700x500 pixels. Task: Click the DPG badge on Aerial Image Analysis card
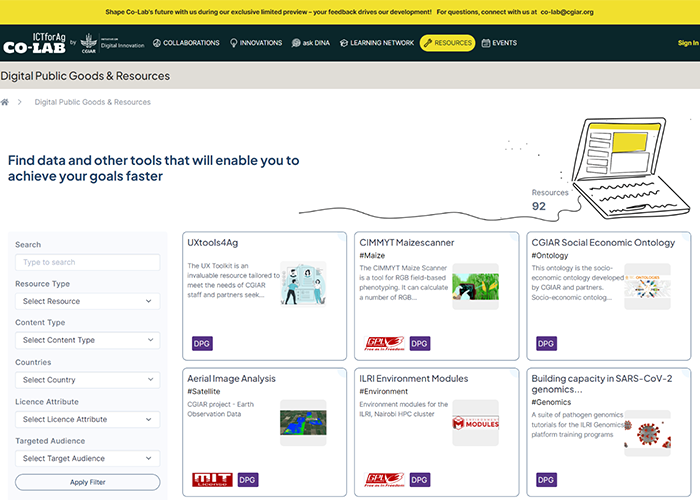[x=248, y=480]
